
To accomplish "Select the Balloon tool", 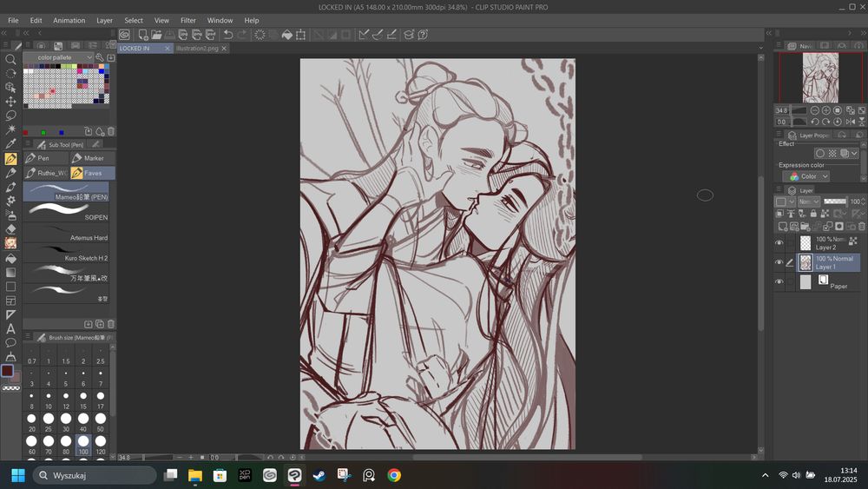I will click(10, 342).
